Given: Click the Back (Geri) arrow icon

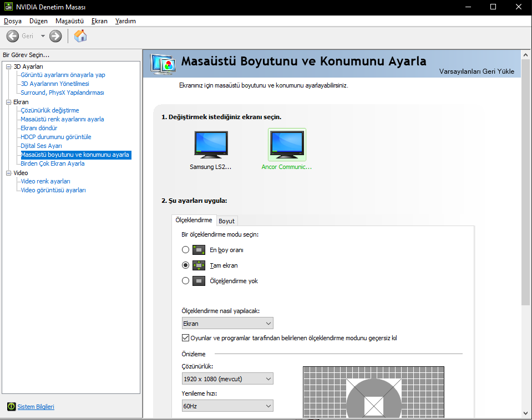Looking at the screenshot, I should [13, 36].
